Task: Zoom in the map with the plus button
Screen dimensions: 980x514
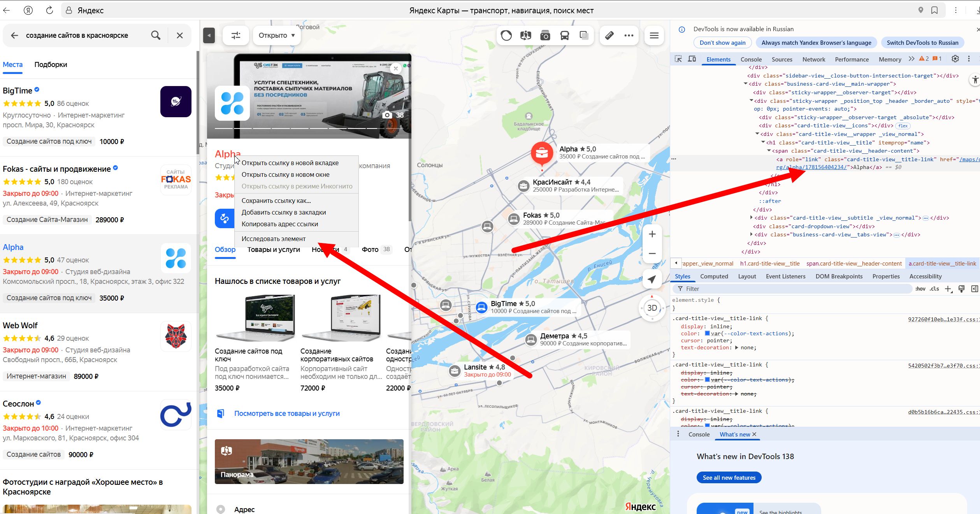Action: point(652,234)
